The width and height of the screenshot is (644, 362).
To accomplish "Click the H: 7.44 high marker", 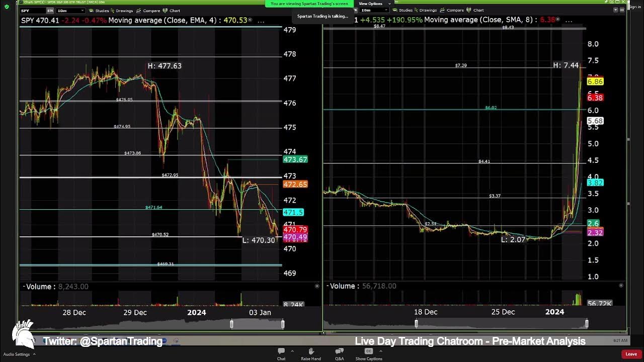I will [566, 65].
